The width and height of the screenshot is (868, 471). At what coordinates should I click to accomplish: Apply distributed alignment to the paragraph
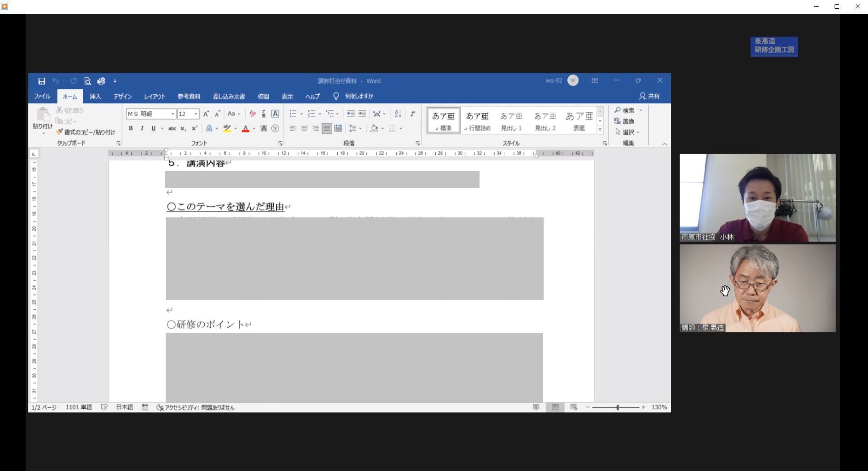[338, 128]
